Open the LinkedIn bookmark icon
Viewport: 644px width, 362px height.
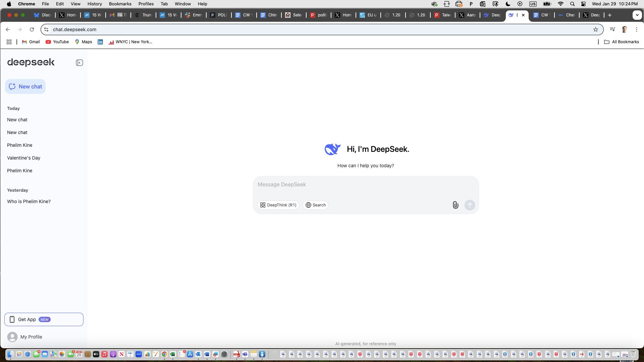pyautogui.click(x=100, y=42)
